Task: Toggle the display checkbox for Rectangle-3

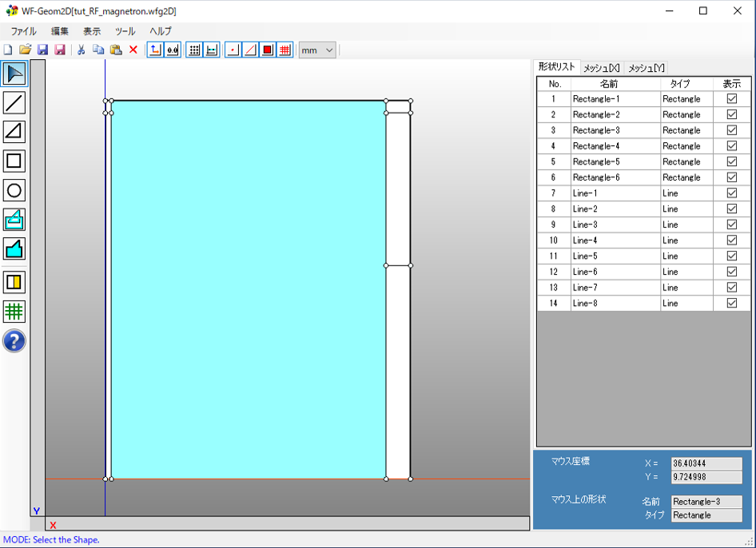Action: 732,130
